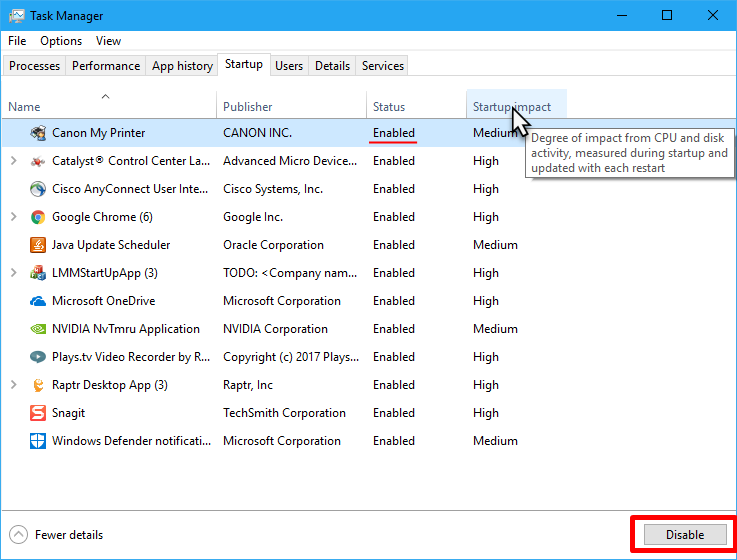The width and height of the screenshot is (737, 560).
Task: Expand the Catalyst Control Center entry
Action: click(14, 161)
